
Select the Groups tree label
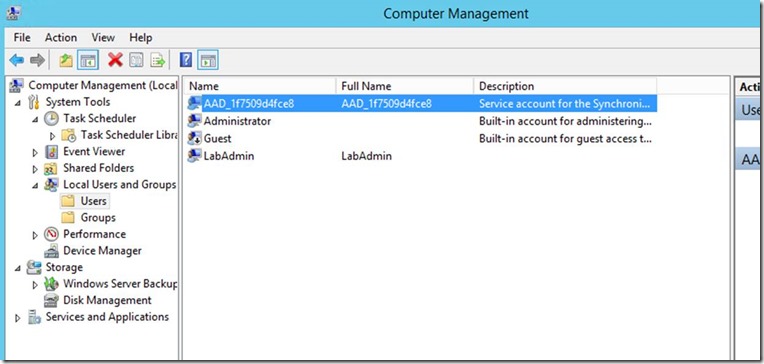(98, 218)
